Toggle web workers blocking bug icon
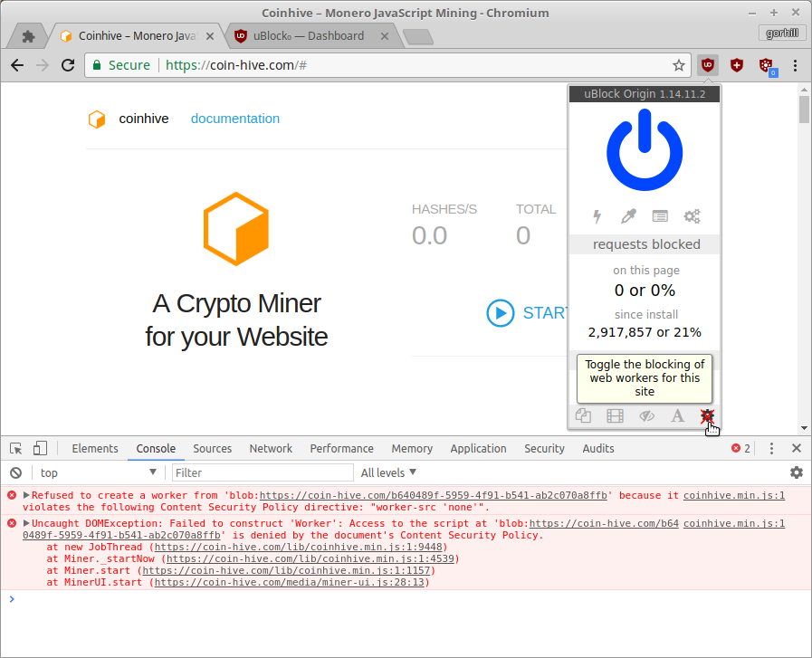This screenshot has width=812, height=658. click(707, 415)
